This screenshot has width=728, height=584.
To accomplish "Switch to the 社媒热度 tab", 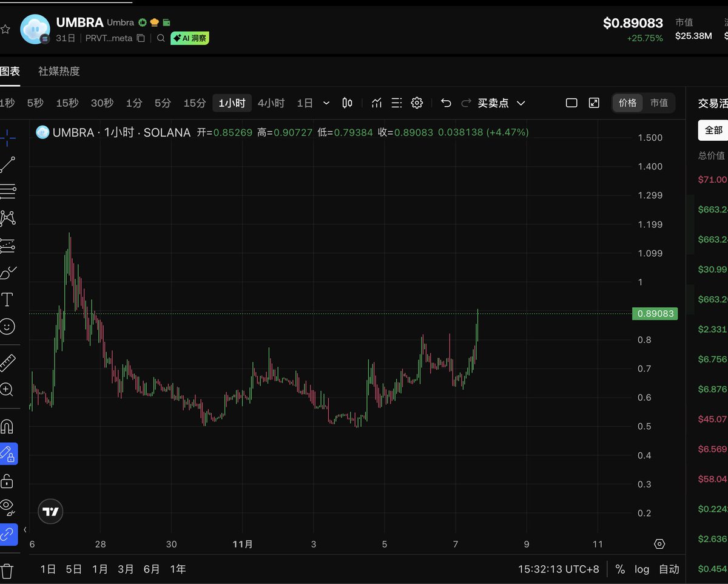I will [59, 71].
